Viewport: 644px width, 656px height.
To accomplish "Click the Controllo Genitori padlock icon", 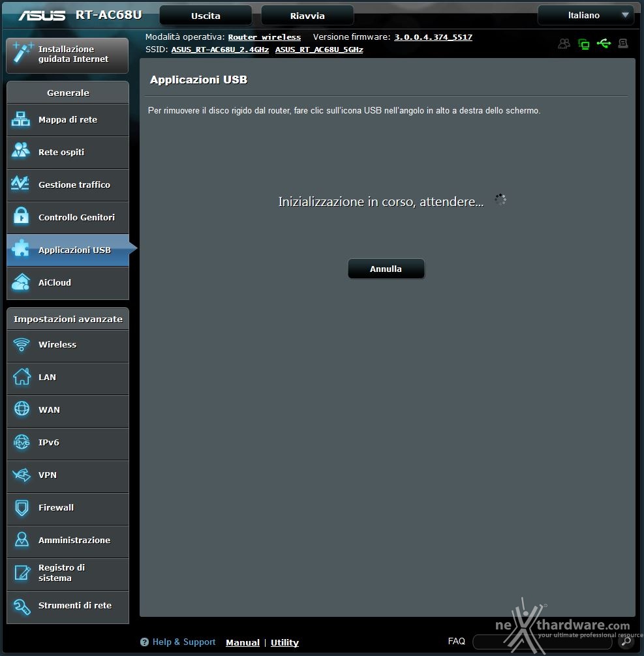I will (21, 216).
